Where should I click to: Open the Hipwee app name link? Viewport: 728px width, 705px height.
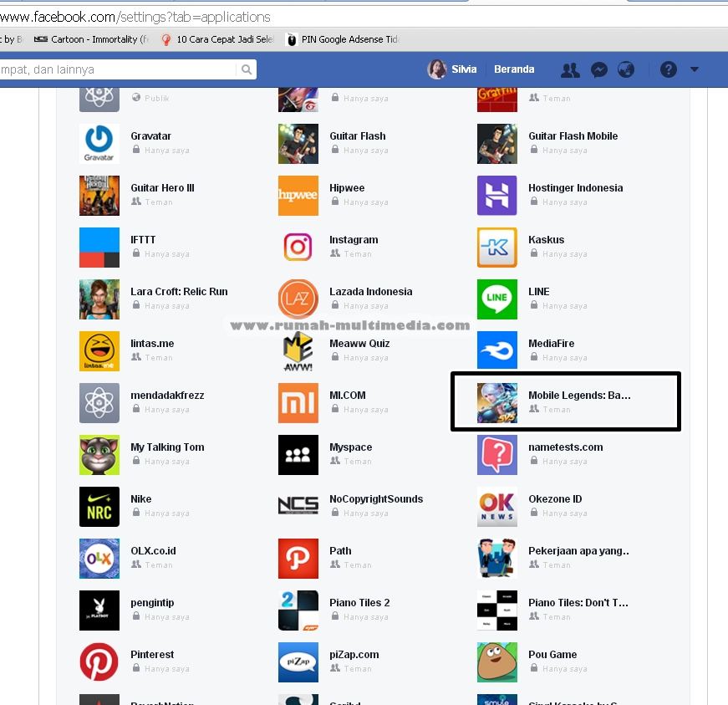click(347, 188)
